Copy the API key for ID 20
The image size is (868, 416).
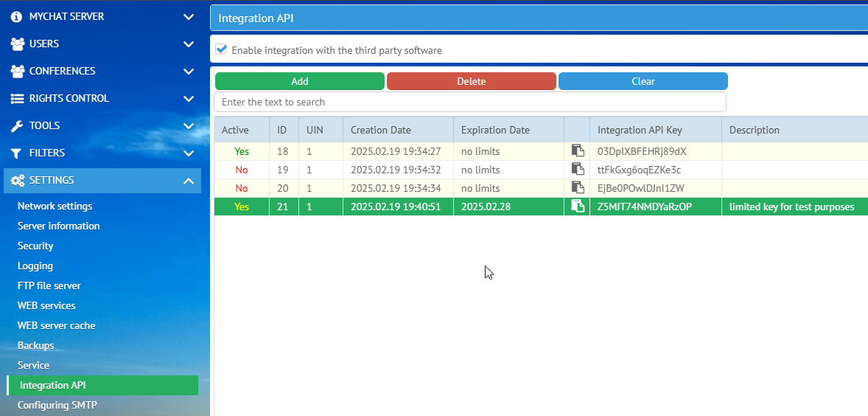pos(577,188)
